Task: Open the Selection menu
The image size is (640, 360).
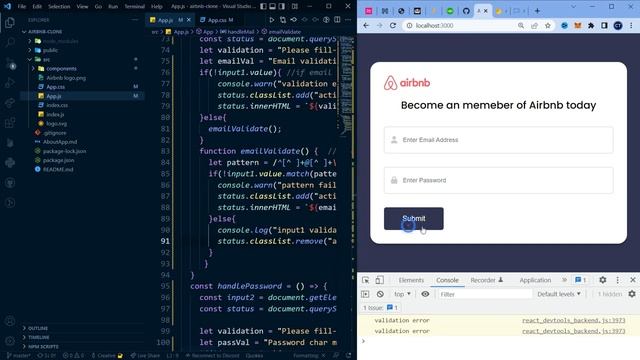Action: 59,7
